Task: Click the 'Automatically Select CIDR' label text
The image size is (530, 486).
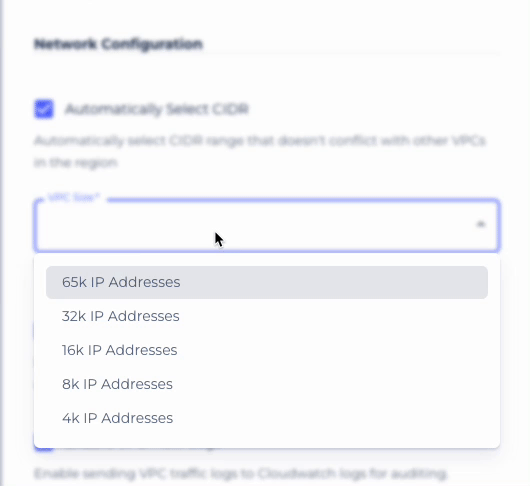Action: coord(156,109)
